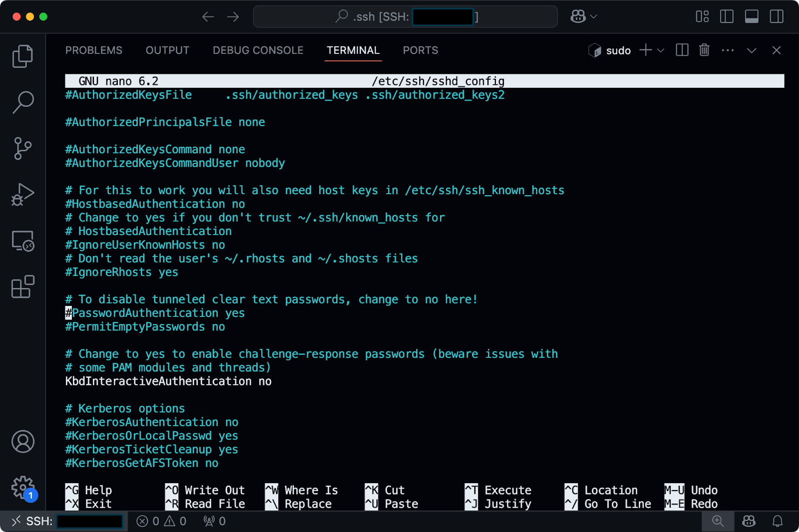Open the launch profile dropdown next to plus
The width and height of the screenshot is (799, 532).
[x=661, y=50]
